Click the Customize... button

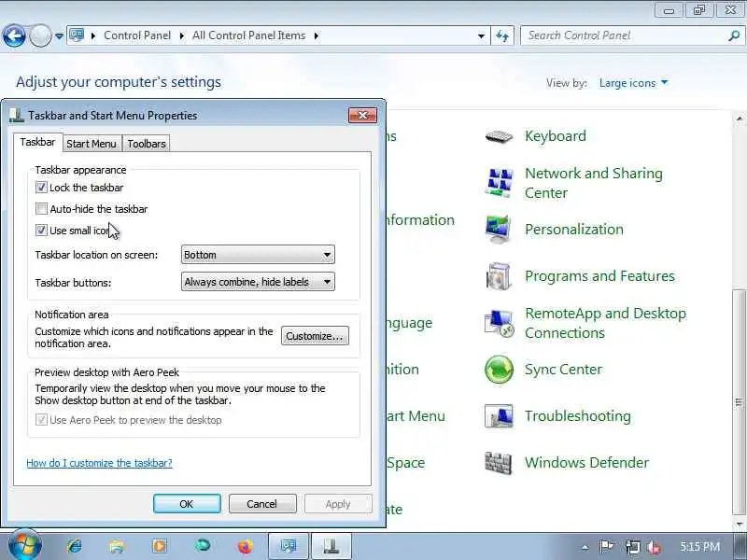coord(315,336)
